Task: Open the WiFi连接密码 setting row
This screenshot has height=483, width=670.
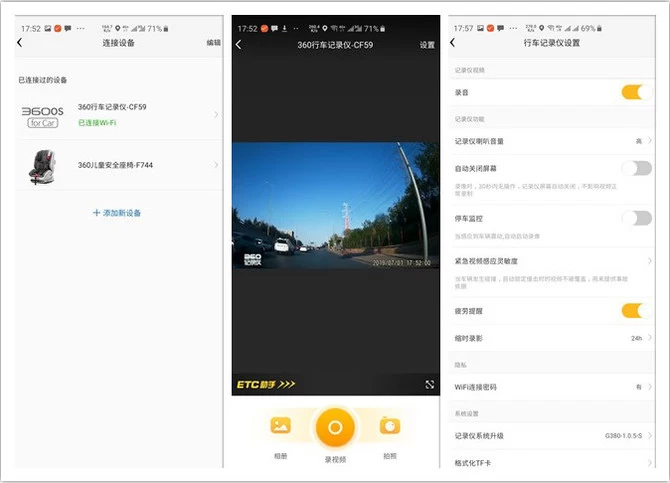Action: tap(550, 386)
